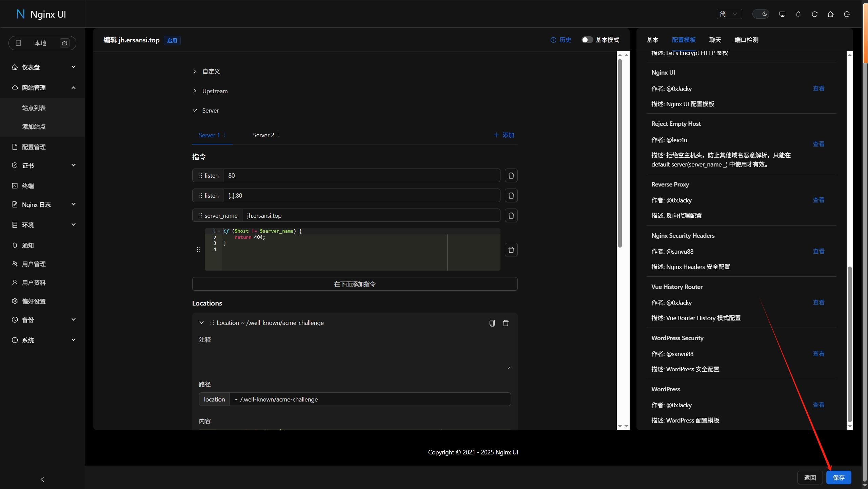Select the Server 1 tab
The height and width of the screenshot is (489, 868).
click(209, 135)
